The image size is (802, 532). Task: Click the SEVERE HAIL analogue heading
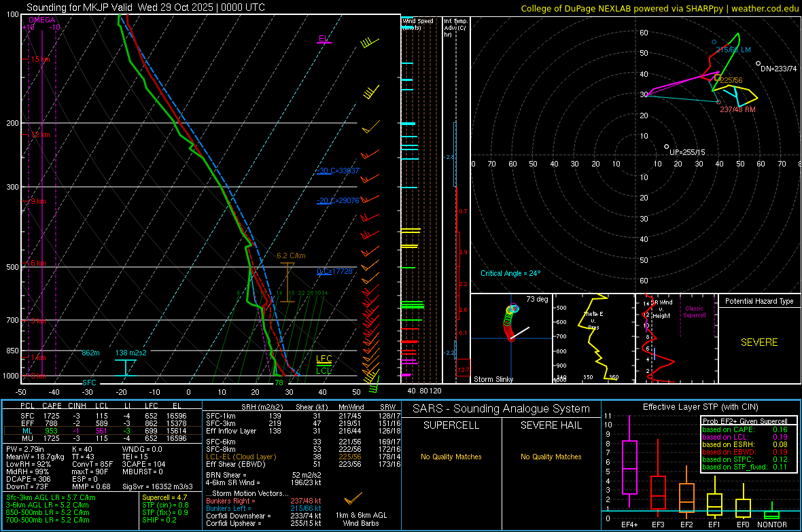tap(551, 425)
